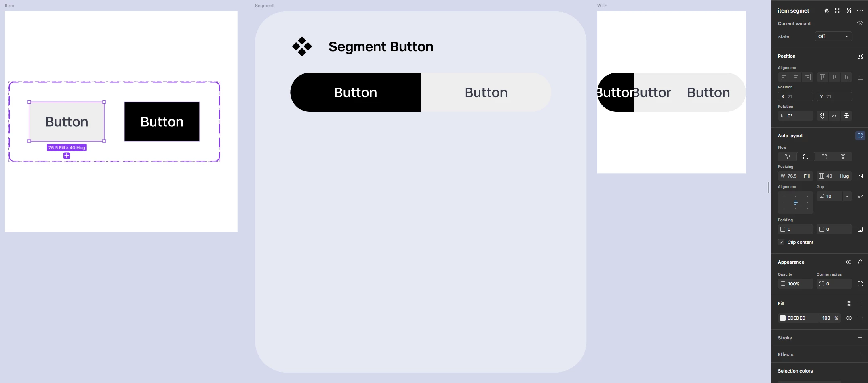
Task: Select the grid flow layout icon
Action: click(843, 157)
